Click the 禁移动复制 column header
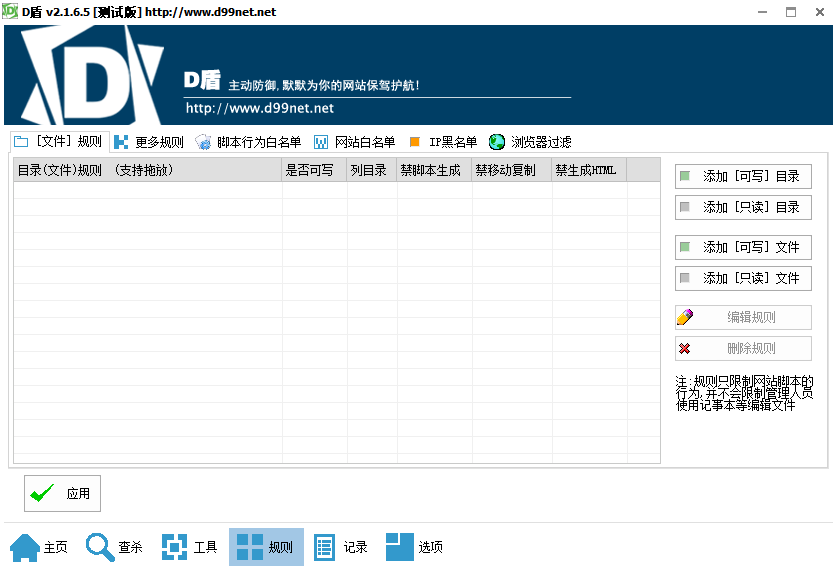The height and width of the screenshot is (574, 837). point(511,170)
